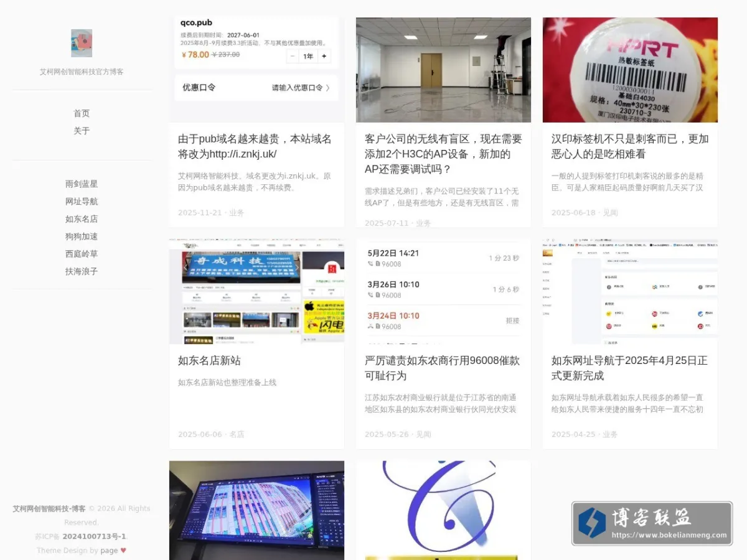Select 见闻 category beside 2025-06-18 date

[x=610, y=213]
